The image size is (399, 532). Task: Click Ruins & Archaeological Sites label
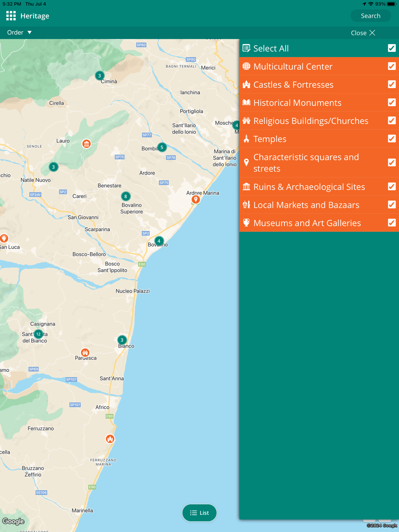click(x=309, y=187)
